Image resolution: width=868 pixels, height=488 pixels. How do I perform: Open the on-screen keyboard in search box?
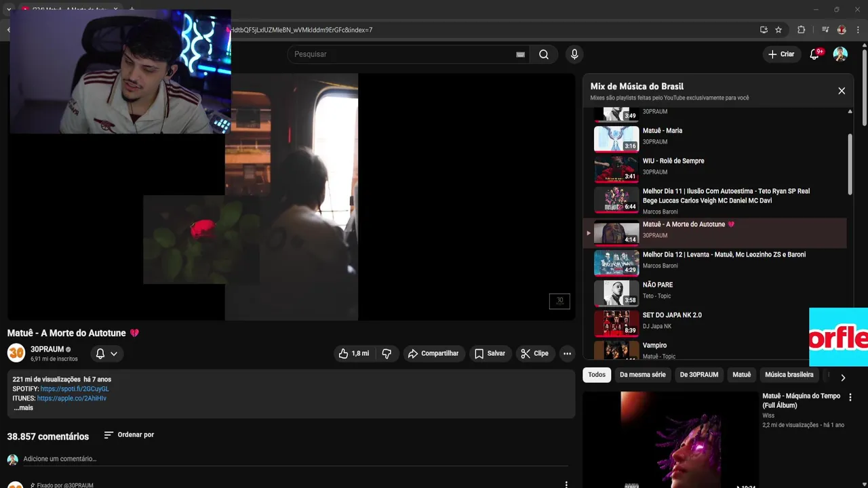(520, 54)
